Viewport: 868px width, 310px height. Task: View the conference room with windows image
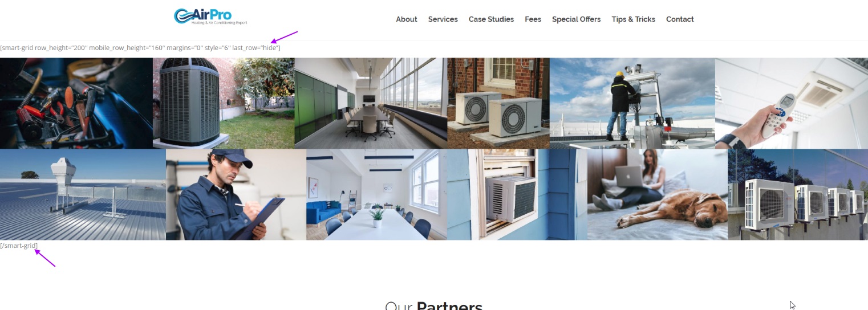click(x=371, y=103)
